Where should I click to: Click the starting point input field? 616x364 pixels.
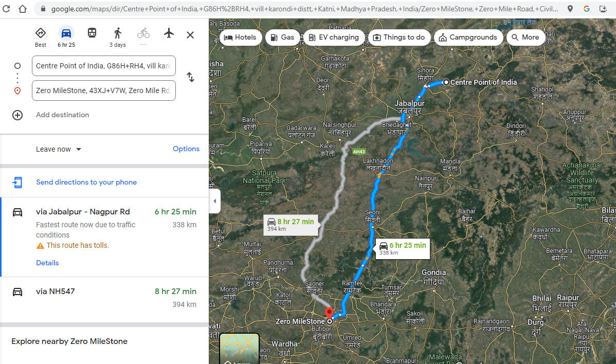click(103, 66)
